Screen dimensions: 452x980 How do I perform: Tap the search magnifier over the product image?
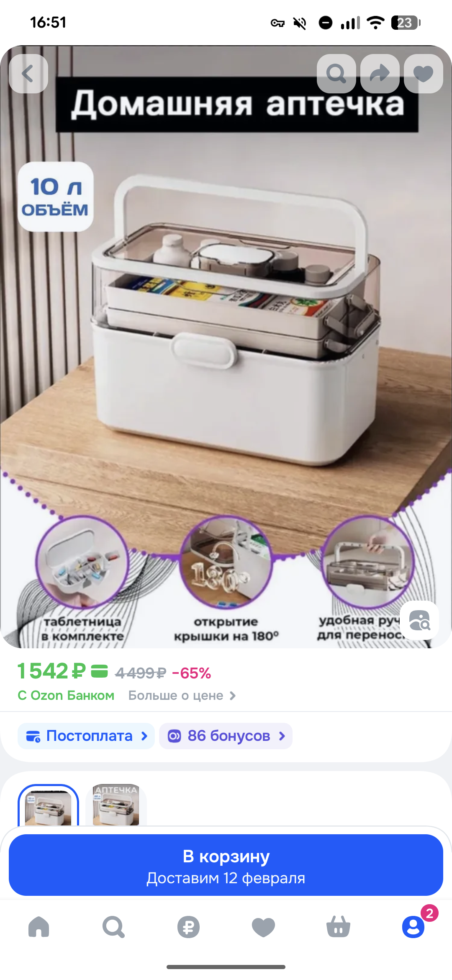pos(336,74)
